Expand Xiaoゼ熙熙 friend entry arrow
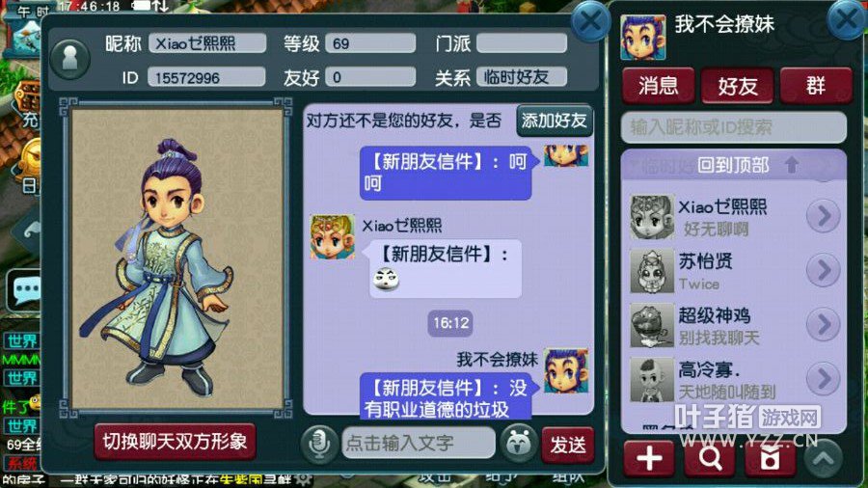This screenshot has height=488, width=868. (x=824, y=216)
